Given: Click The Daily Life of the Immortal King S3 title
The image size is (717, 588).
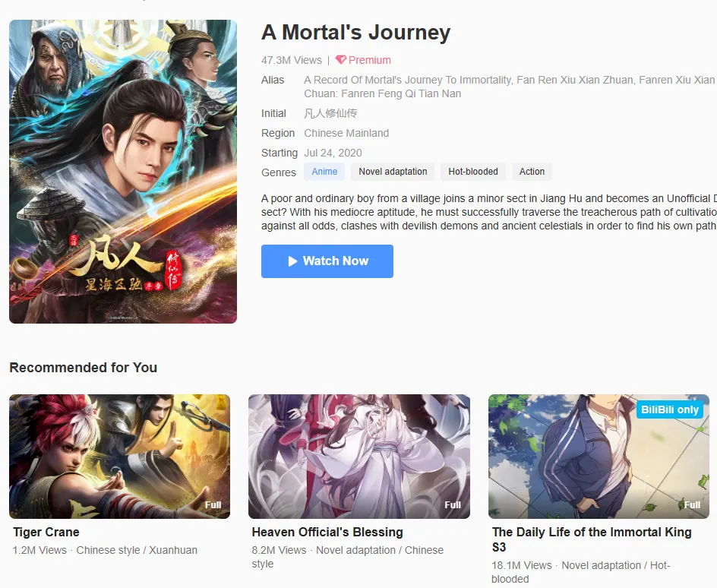Looking at the screenshot, I should click(592, 539).
